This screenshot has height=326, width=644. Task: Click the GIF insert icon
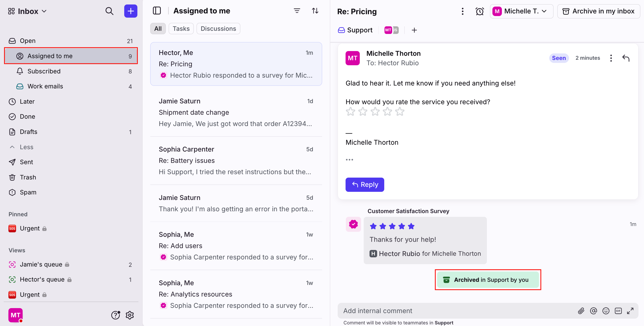click(618, 311)
